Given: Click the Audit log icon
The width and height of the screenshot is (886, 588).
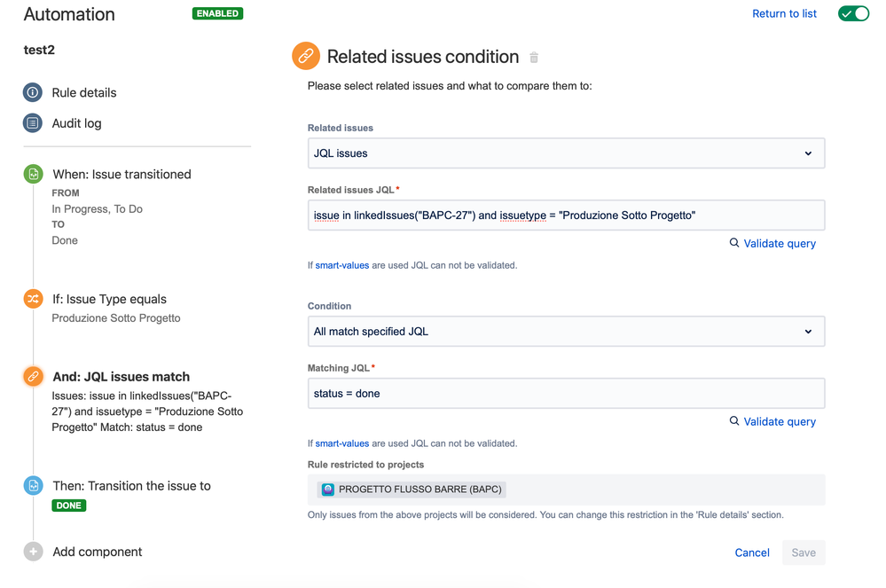Looking at the screenshot, I should pyautogui.click(x=33, y=123).
